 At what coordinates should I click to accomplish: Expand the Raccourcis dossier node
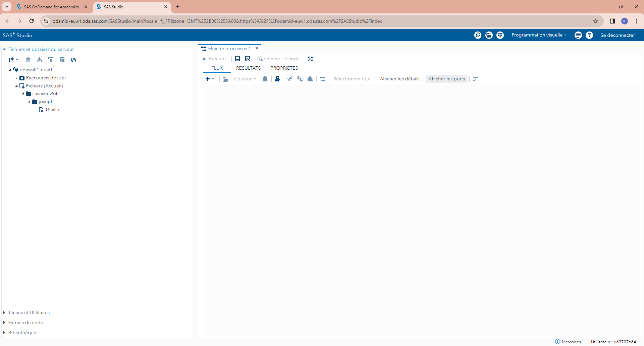point(16,78)
